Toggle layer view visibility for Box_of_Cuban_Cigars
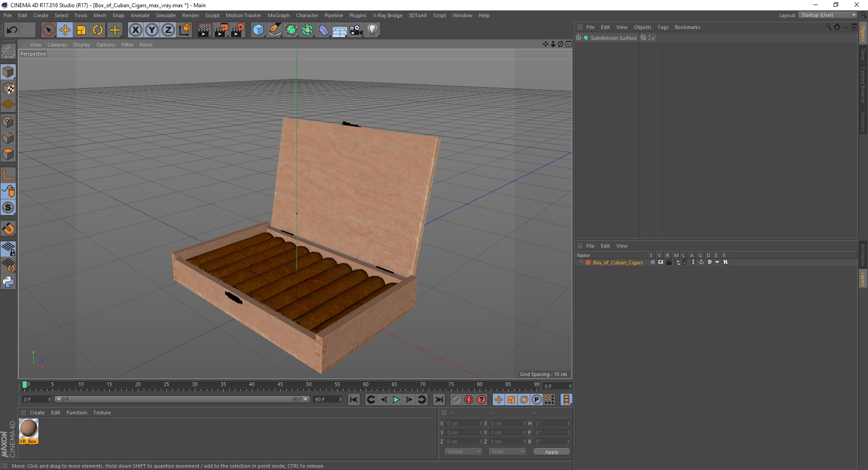Image resolution: width=868 pixels, height=470 pixels. point(660,262)
